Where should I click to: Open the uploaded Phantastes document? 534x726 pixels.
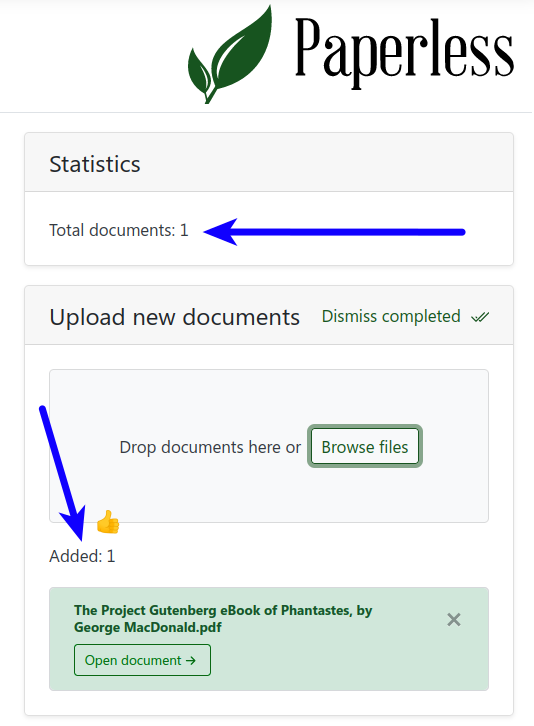pos(142,660)
